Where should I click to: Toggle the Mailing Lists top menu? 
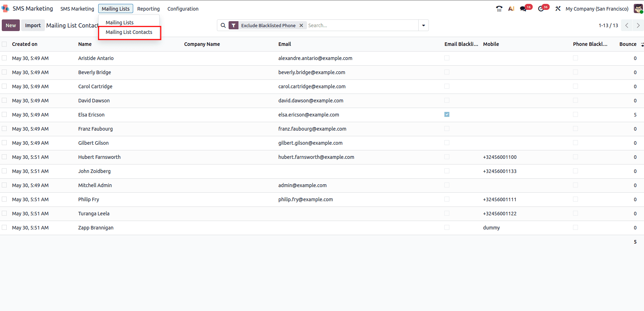(x=116, y=9)
